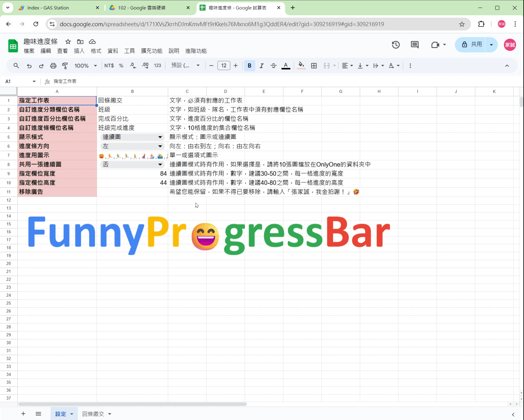Open the 進階功能 menu
This screenshot has width=524, height=420.
196,51
